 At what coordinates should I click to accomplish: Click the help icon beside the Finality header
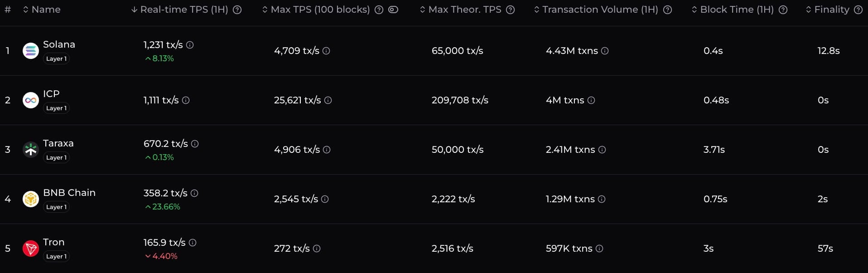click(x=858, y=9)
